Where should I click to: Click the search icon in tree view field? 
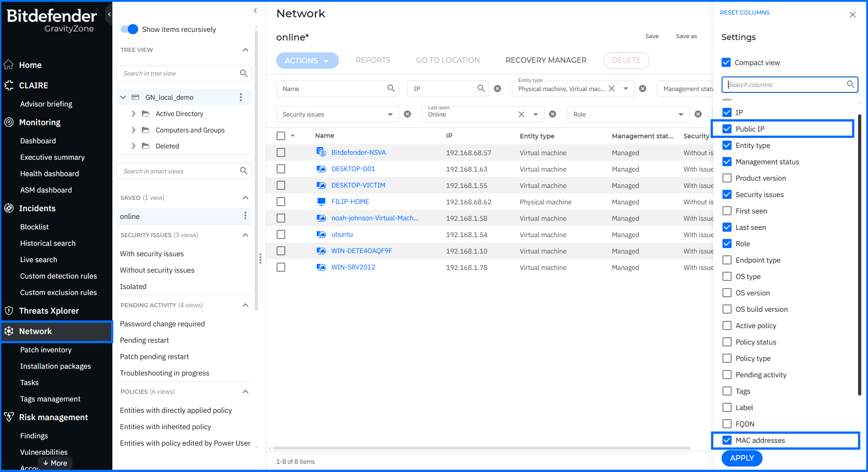244,73
